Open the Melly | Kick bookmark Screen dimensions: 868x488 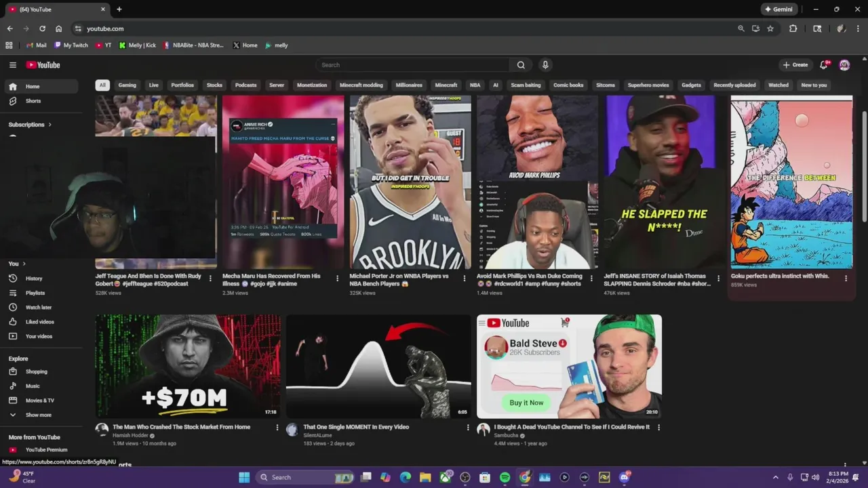137,45
